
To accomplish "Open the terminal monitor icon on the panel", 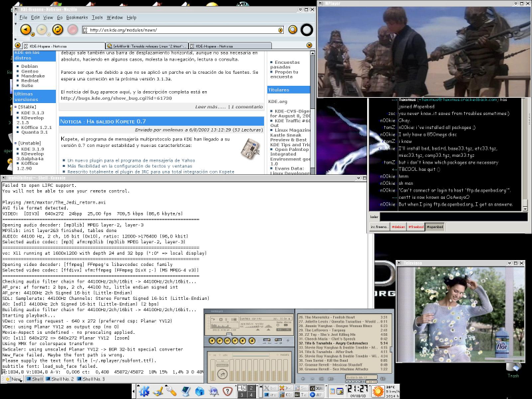I will pos(186,391).
